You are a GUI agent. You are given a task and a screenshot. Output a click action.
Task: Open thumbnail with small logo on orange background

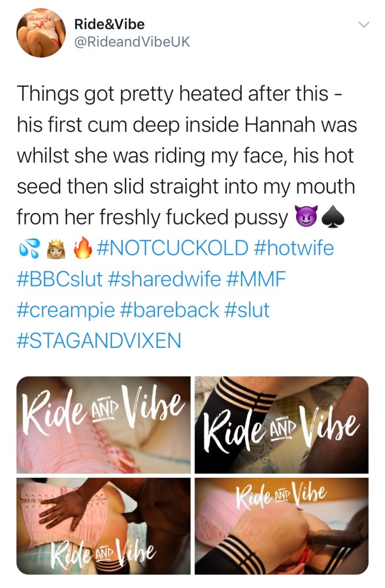pyautogui.click(x=282, y=526)
